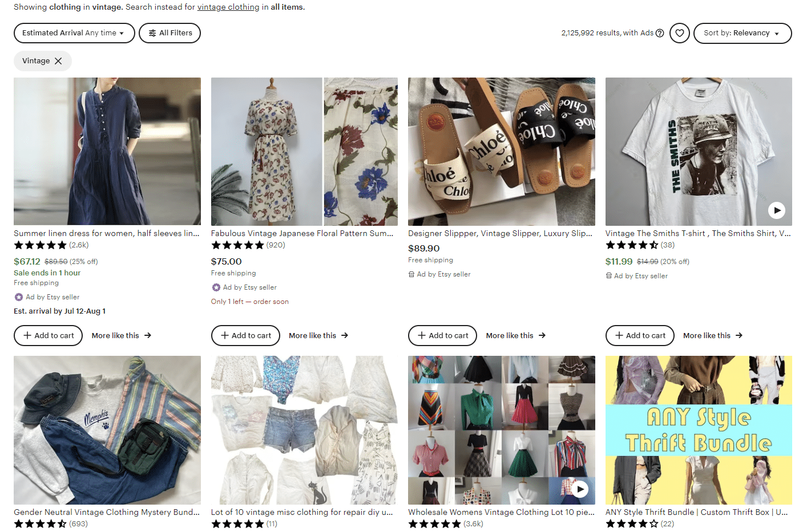See more like the Designer Slipper

516,335
